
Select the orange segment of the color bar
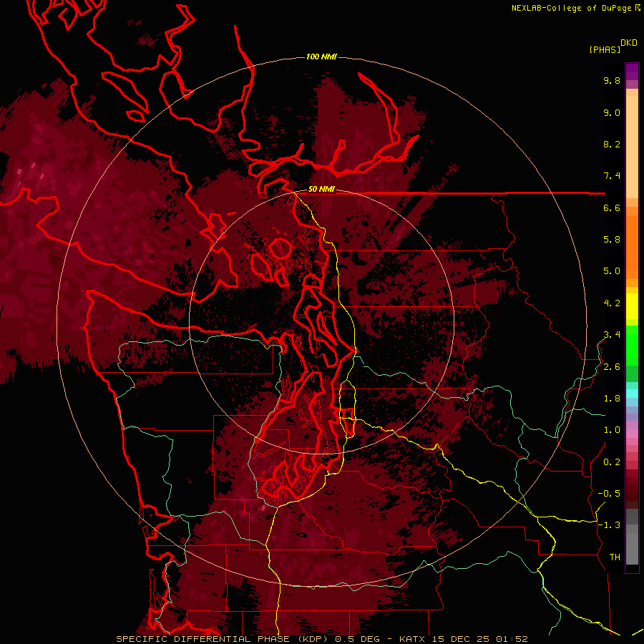632,246
